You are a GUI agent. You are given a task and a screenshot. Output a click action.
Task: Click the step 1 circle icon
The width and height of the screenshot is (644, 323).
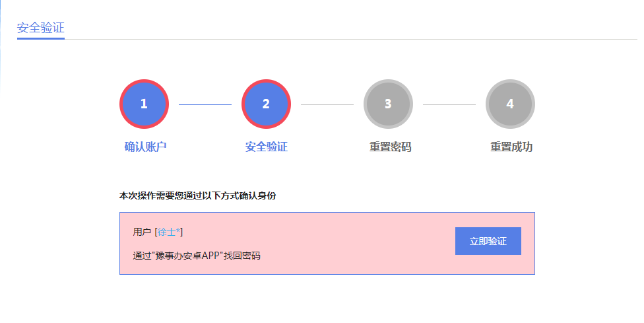(144, 104)
